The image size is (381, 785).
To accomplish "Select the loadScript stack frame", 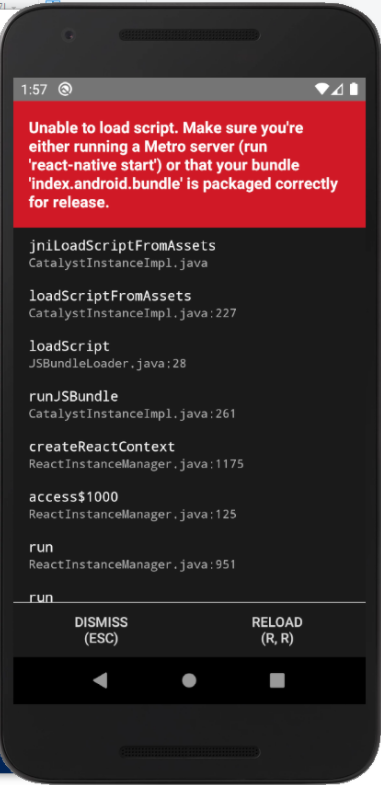I will (x=189, y=354).
